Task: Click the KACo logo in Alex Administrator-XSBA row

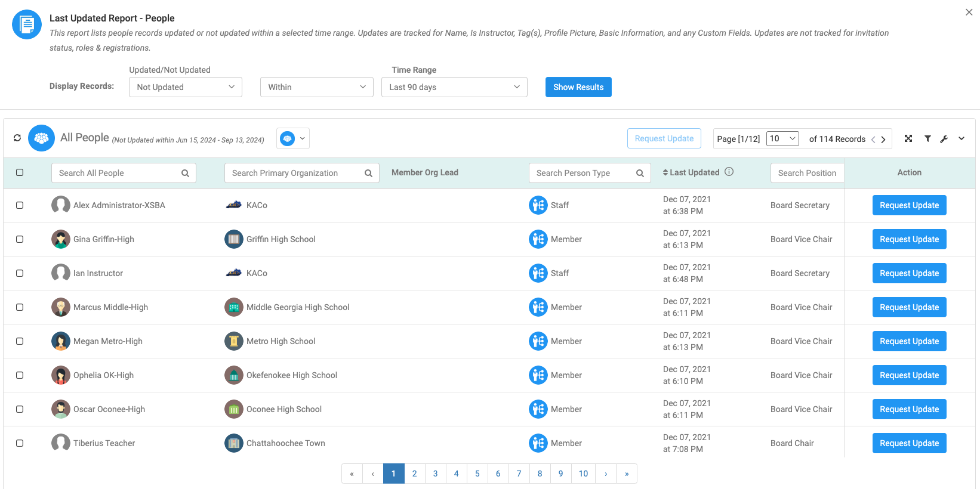Action: coord(234,205)
